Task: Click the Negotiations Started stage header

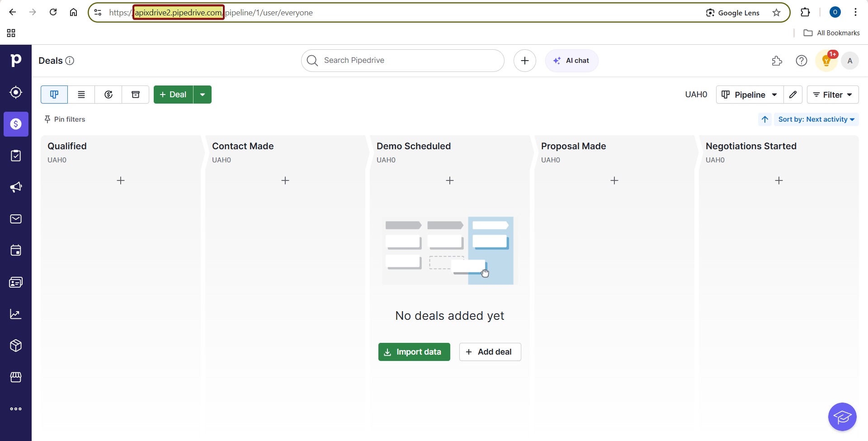Action: (751, 146)
